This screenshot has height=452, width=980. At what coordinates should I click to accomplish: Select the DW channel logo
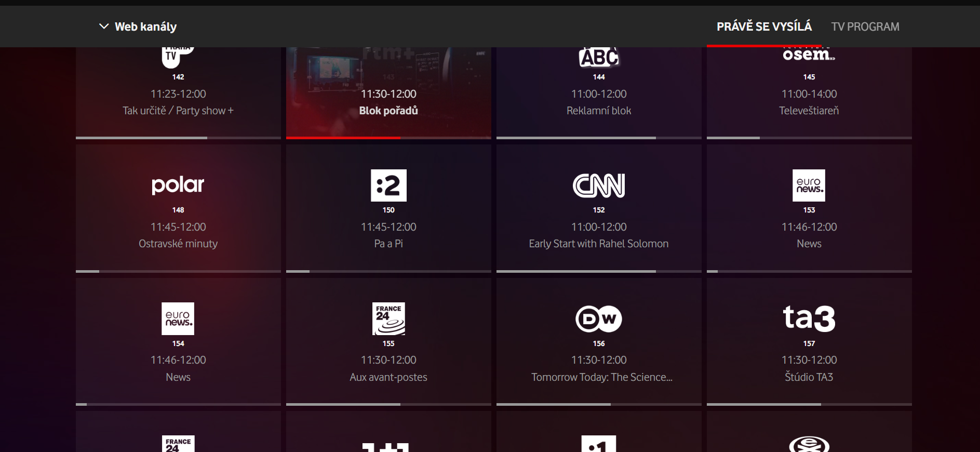coord(598,318)
